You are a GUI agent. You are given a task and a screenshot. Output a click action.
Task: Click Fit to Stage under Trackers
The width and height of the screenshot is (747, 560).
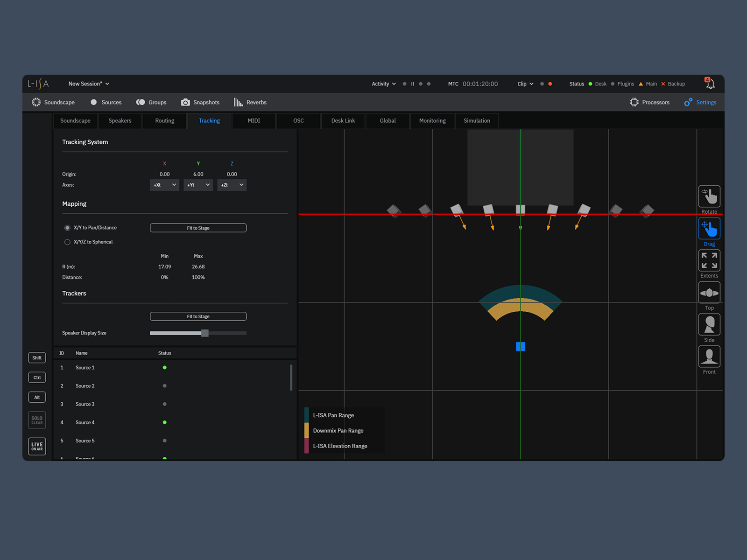click(198, 316)
